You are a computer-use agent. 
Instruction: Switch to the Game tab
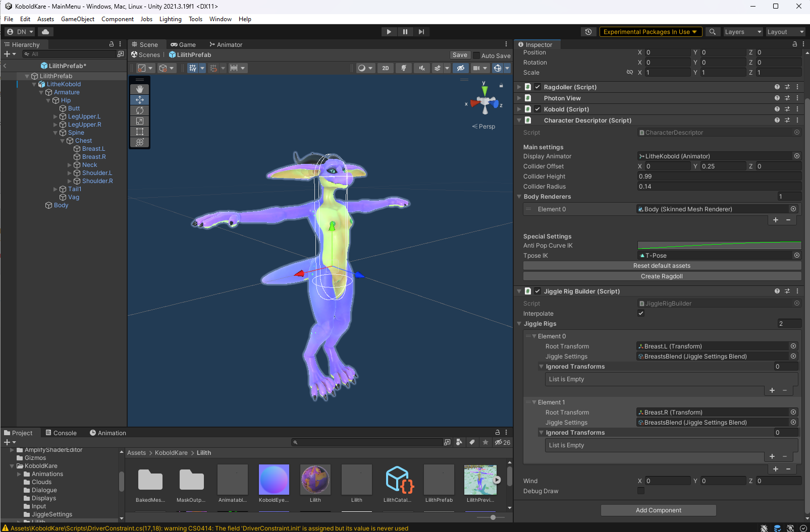(x=183, y=45)
